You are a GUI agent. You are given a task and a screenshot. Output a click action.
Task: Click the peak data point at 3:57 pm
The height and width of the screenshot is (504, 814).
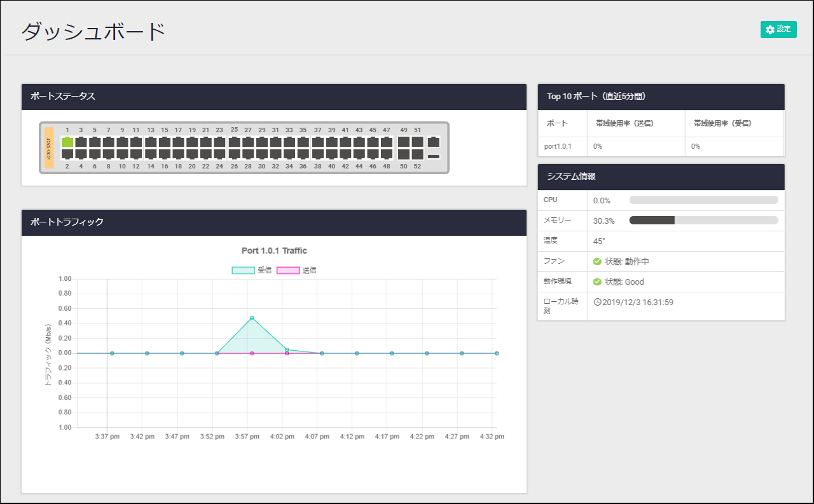click(x=252, y=318)
